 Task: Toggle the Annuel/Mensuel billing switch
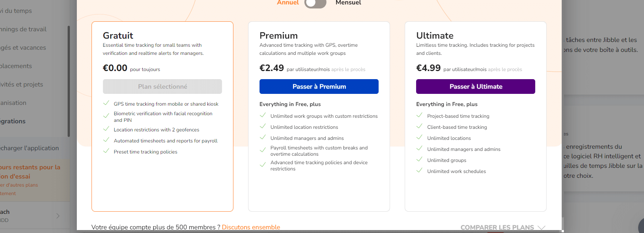[315, 3]
